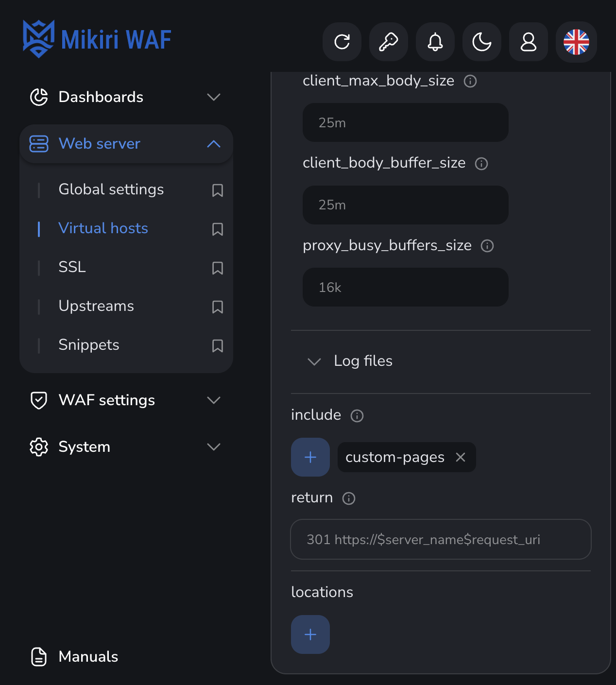Edit client_body_buffer_size field
Image resolution: width=616 pixels, height=685 pixels.
(x=406, y=205)
